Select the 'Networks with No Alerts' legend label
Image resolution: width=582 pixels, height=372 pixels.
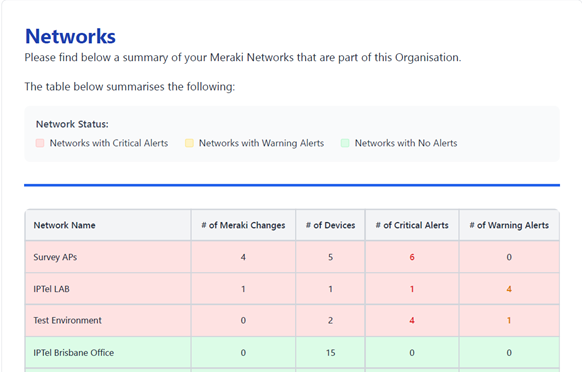406,143
